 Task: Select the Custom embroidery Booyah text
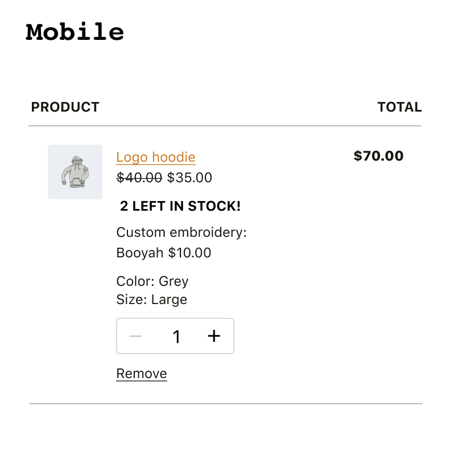164,242
